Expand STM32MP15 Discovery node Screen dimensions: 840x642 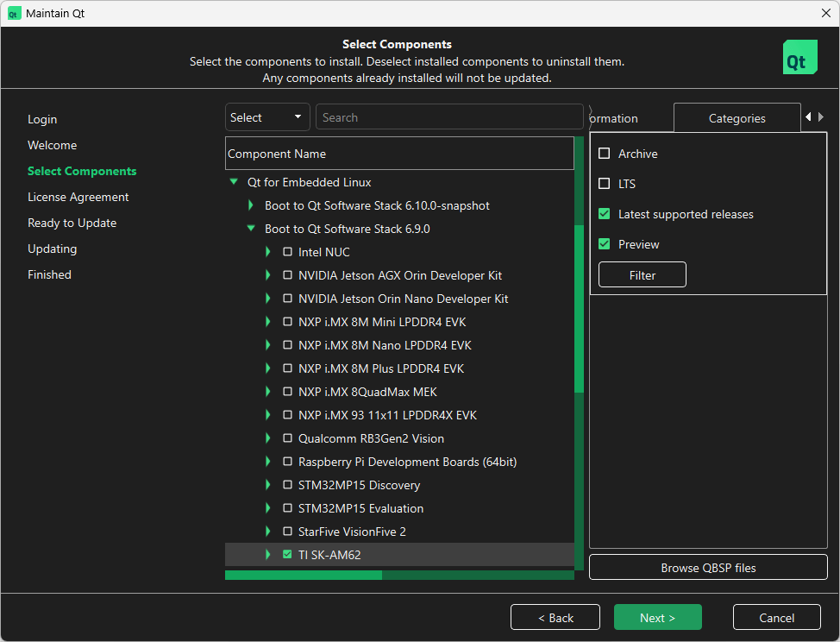[x=268, y=485]
